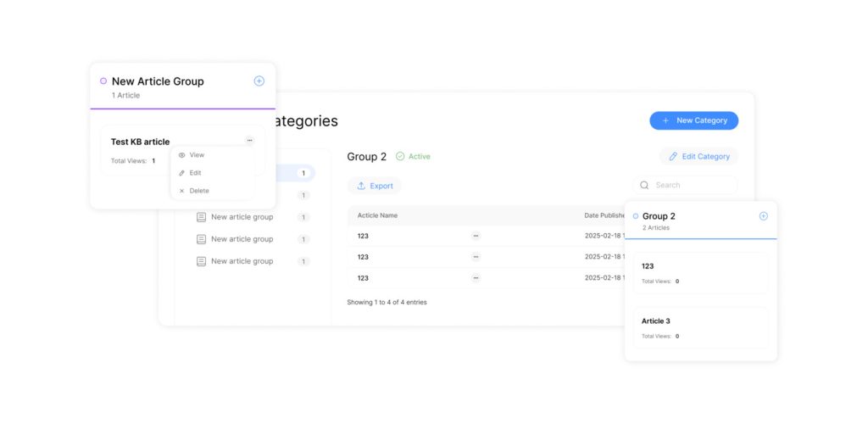Open the Article 3 card in Group 2
This screenshot has width=868, height=424.
point(700,327)
